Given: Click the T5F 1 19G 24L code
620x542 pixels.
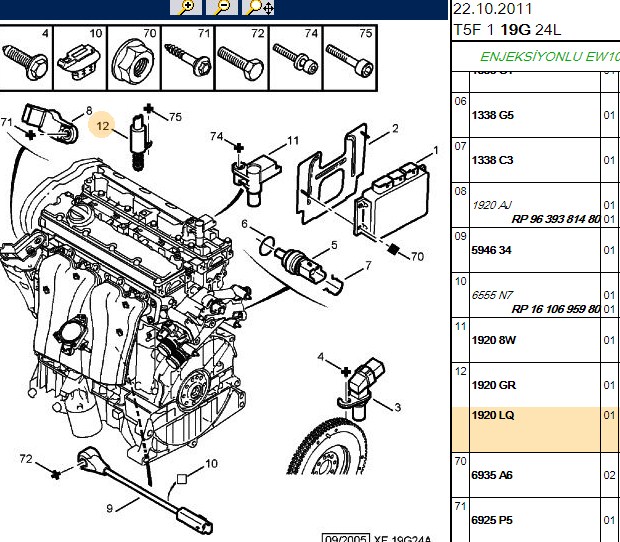Looking at the screenshot, I should click(x=507, y=30).
